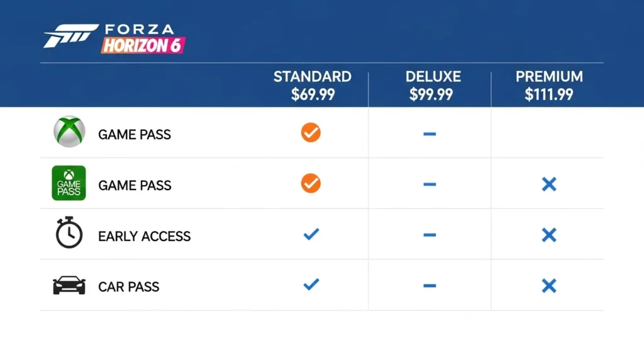The image size is (644, 352).
Task: Click the Deluxe dash in the Car Pass row
Action: (430, 286)
